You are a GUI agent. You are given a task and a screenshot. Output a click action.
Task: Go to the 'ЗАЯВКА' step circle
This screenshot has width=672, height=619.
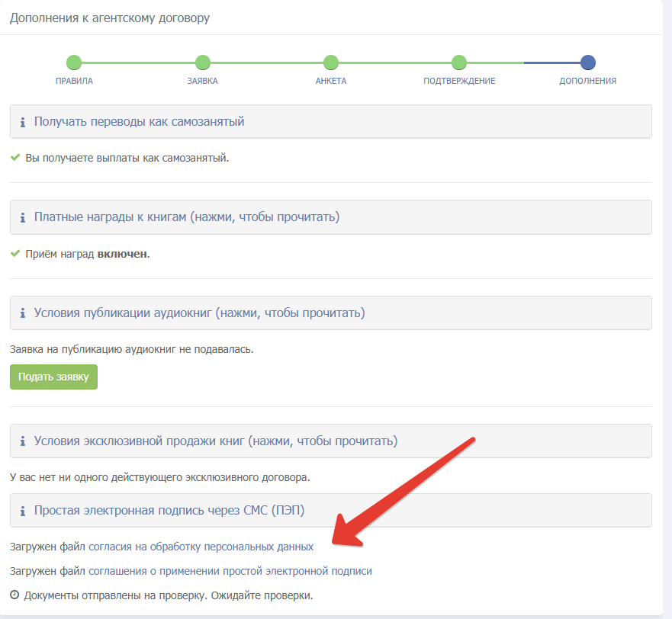203,63
